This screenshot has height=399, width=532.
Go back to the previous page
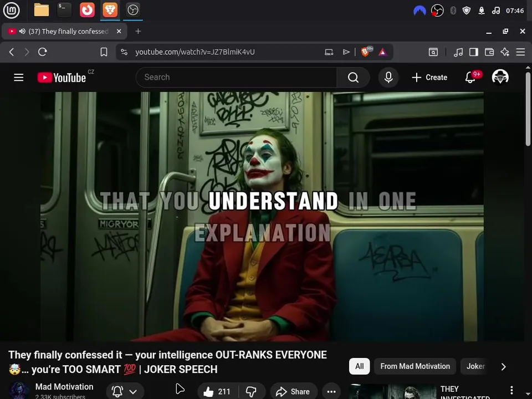coord(12,52)
